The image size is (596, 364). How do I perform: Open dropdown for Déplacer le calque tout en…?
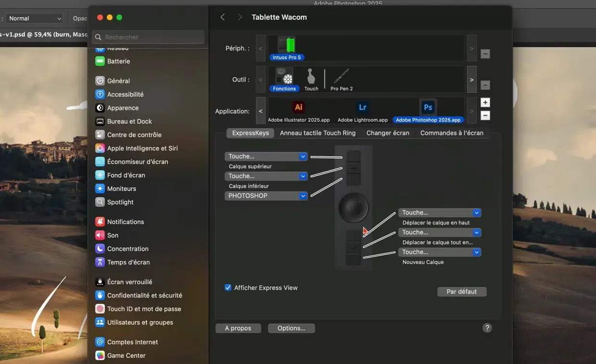440,232
